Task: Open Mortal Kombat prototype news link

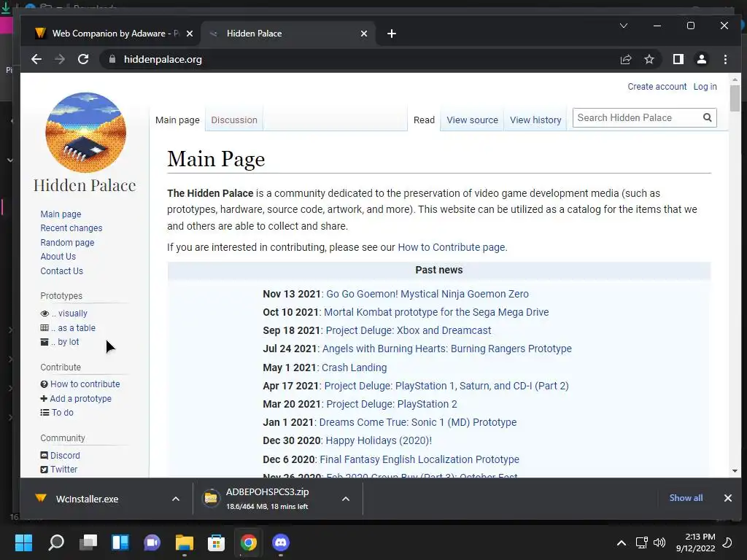Action: click(x=436, y=312)
